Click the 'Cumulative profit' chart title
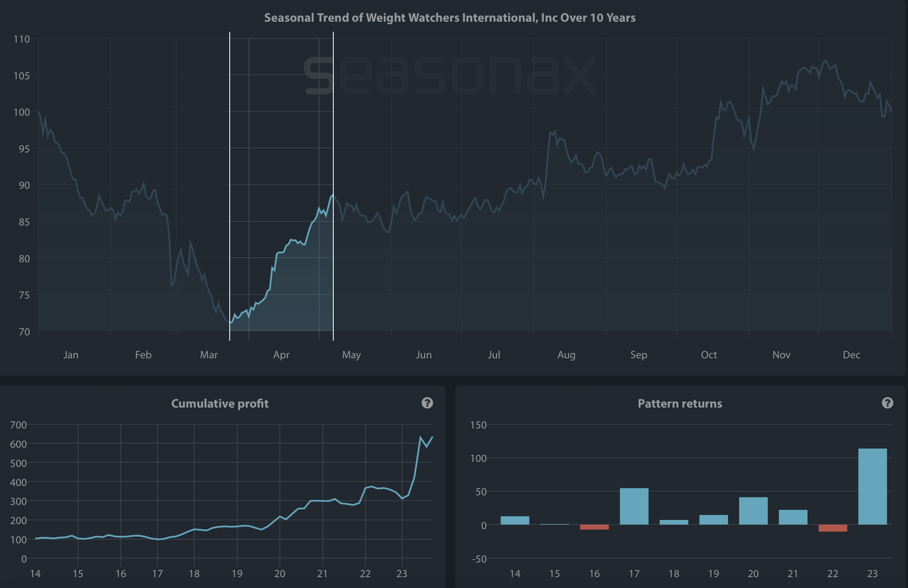The height and width of the screenshot is (588, 908). pos(220,403)
